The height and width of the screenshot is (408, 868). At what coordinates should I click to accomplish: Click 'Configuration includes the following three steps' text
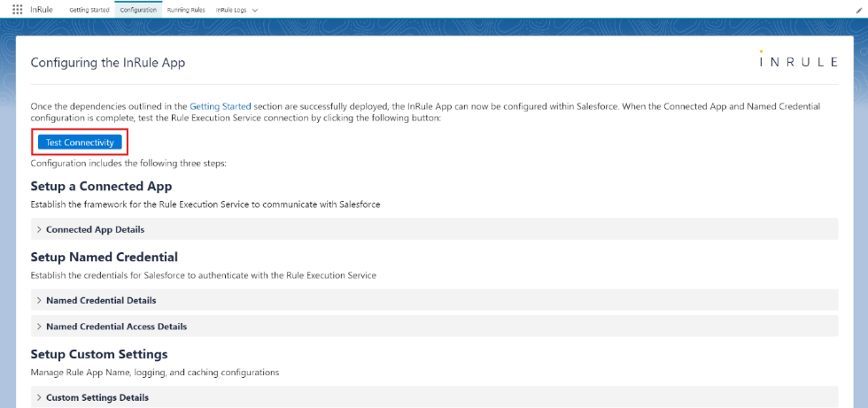[129, 164]
